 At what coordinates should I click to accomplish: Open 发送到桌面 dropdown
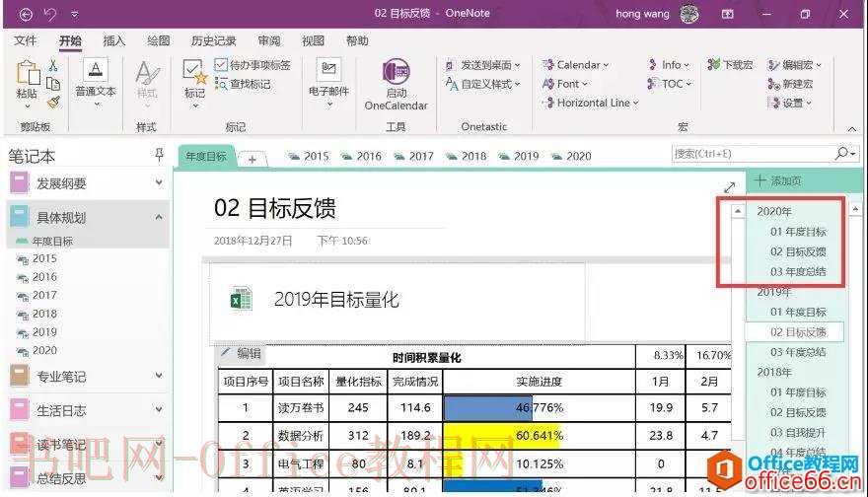click(482, 65)
